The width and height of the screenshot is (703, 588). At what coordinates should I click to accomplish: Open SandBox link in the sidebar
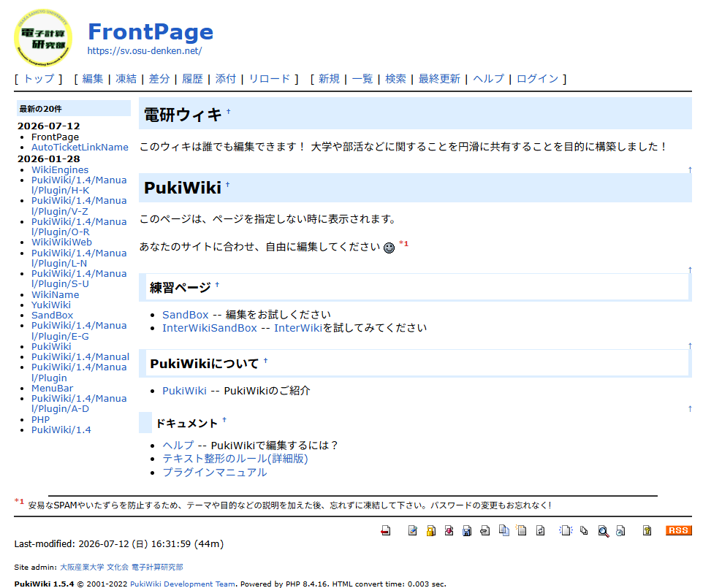coord(52,315)
